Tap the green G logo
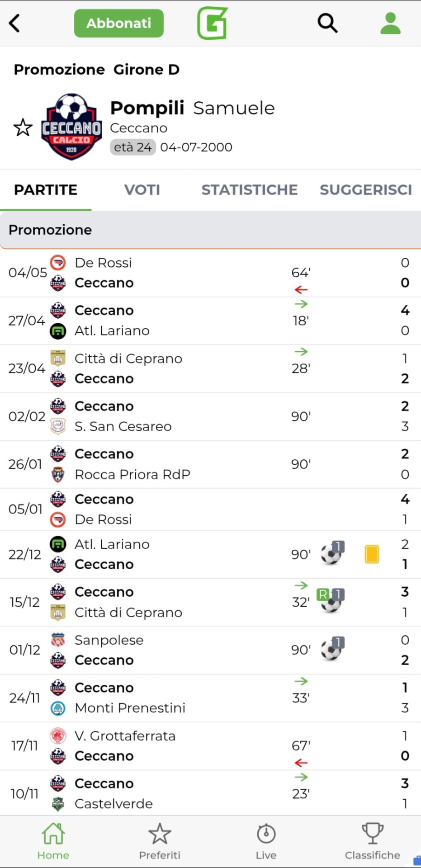The height and width of the screenshot is (868, 421). (x=212, y=23)
